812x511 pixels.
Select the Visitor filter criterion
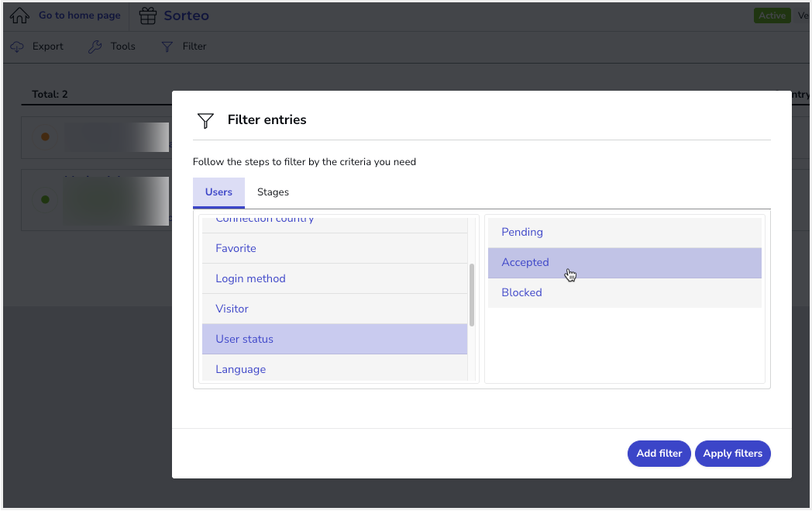pos(335,309)
